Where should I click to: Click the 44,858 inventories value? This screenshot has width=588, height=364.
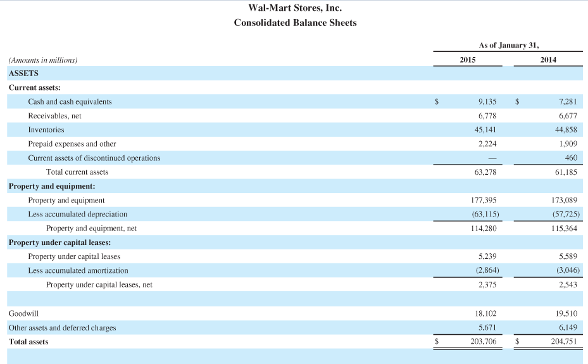566,130
